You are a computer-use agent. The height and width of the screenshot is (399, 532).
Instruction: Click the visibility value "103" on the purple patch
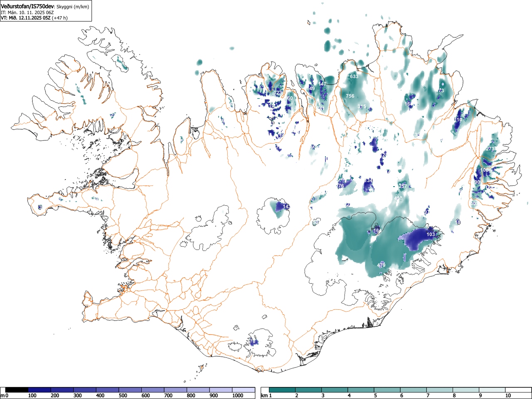click(431, 235)
